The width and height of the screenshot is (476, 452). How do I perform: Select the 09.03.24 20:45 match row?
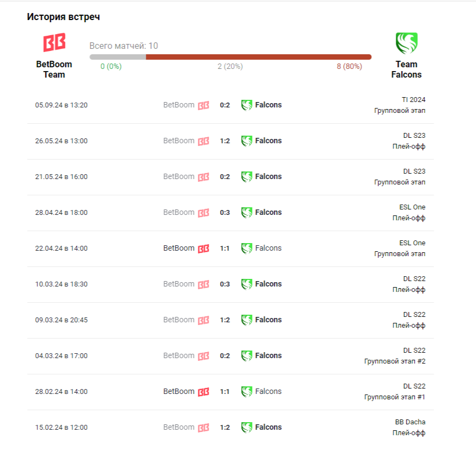61,320
